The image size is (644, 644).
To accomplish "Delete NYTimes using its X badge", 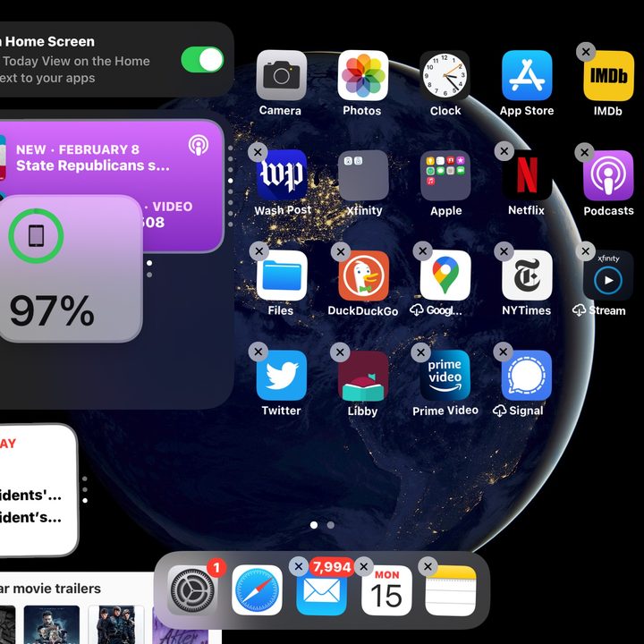I will coord(504,251).
